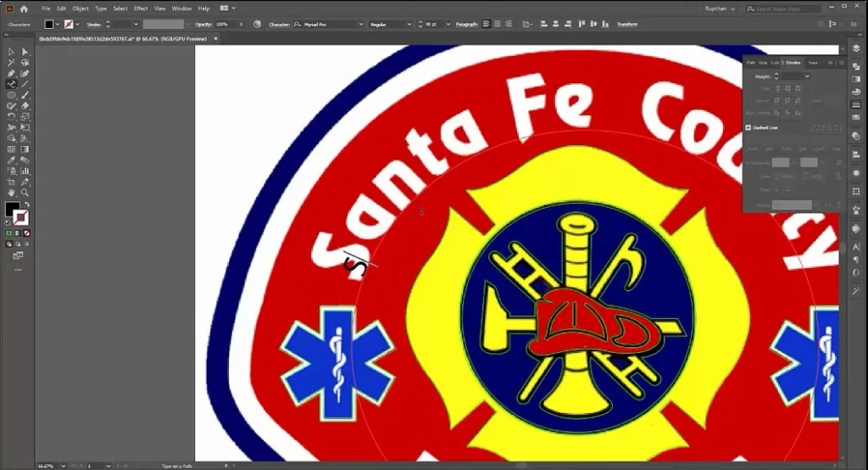This screenshot has height=470, width=868.
Task: Select the Width/Warp tool
Action: (11, 127)
